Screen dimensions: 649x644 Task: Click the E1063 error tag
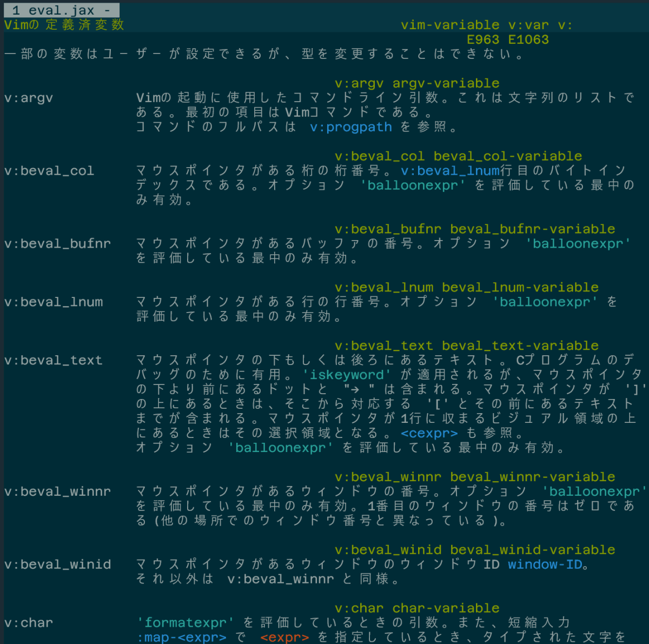click(528, 39)
